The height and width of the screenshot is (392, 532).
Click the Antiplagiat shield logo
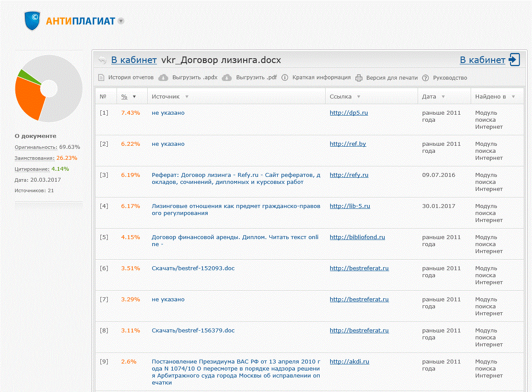[32, 21]
